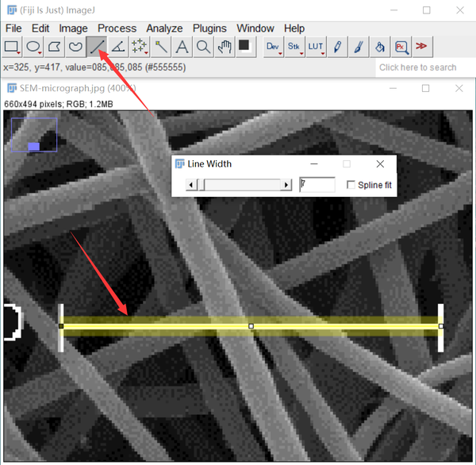Open the Color picker tool
Image resolution: width=476 pixels, height=465 pixels.
coord(245,47)
